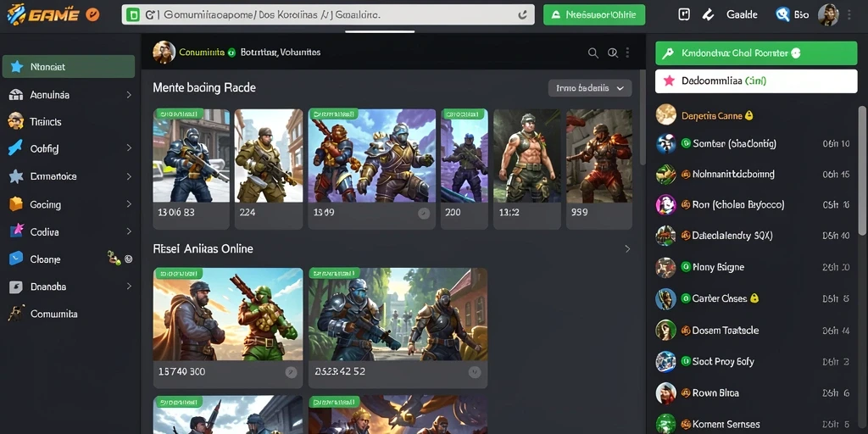
Task: Click the orange cube icon beside Gocimg
Action: coord(15,204)
